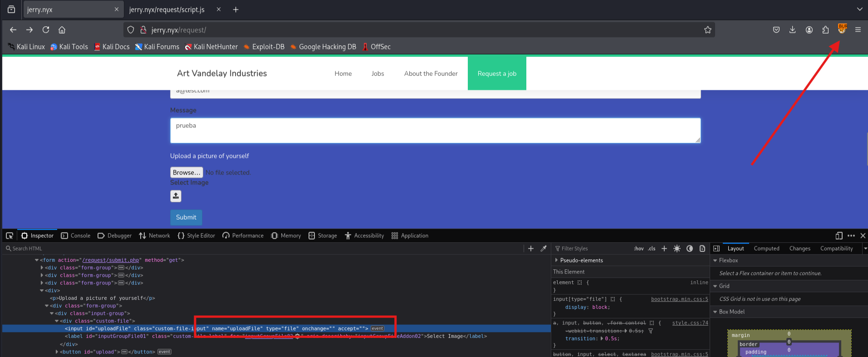Open the Computed styles tab
Image resolution: width=868 pixels, height=357 pixels.
[x=766, y=249]
